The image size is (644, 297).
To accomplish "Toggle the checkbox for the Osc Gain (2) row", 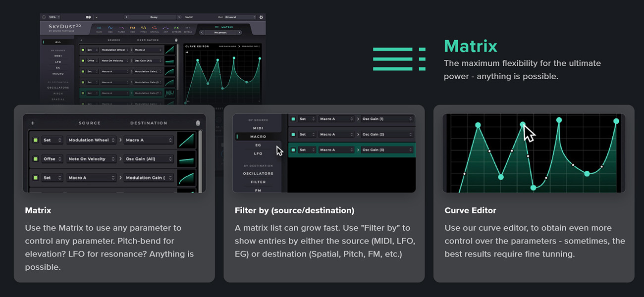I will (293, 134).
